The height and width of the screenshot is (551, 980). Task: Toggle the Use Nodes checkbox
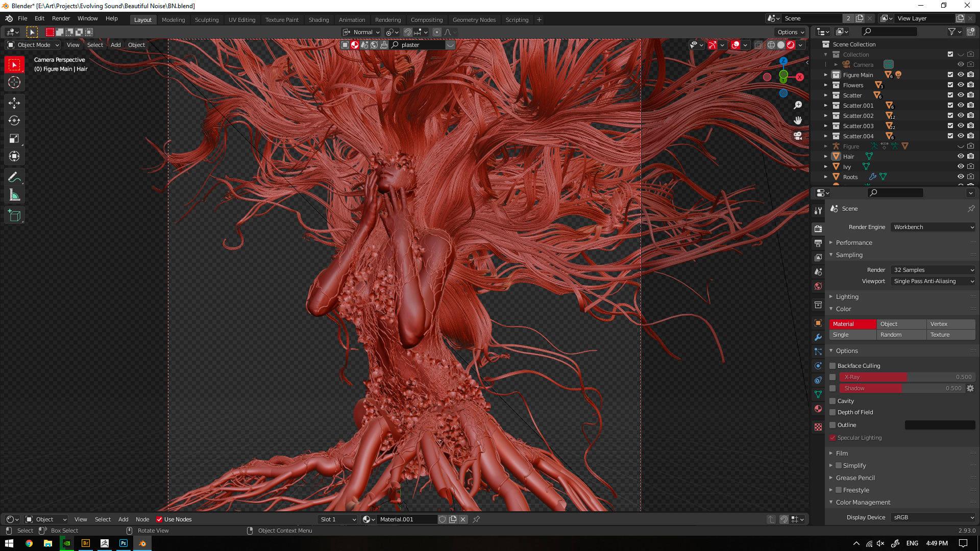coord(159,519)
